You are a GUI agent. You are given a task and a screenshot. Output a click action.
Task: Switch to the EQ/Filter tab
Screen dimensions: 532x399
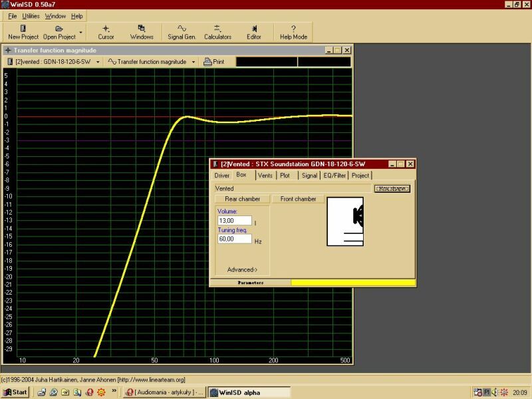(334, 176)
